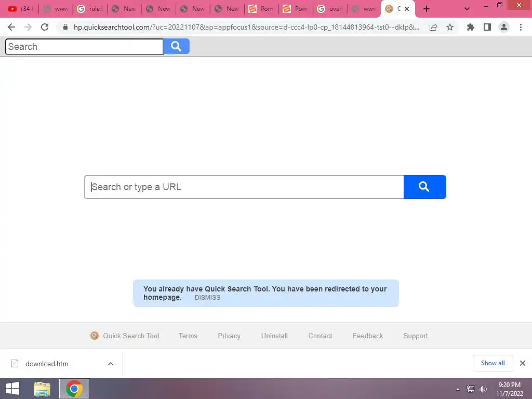This screenshot has width=532, height=399.
Task: Open Chrome's three-dot menu
Action: (x=521, y=27)
